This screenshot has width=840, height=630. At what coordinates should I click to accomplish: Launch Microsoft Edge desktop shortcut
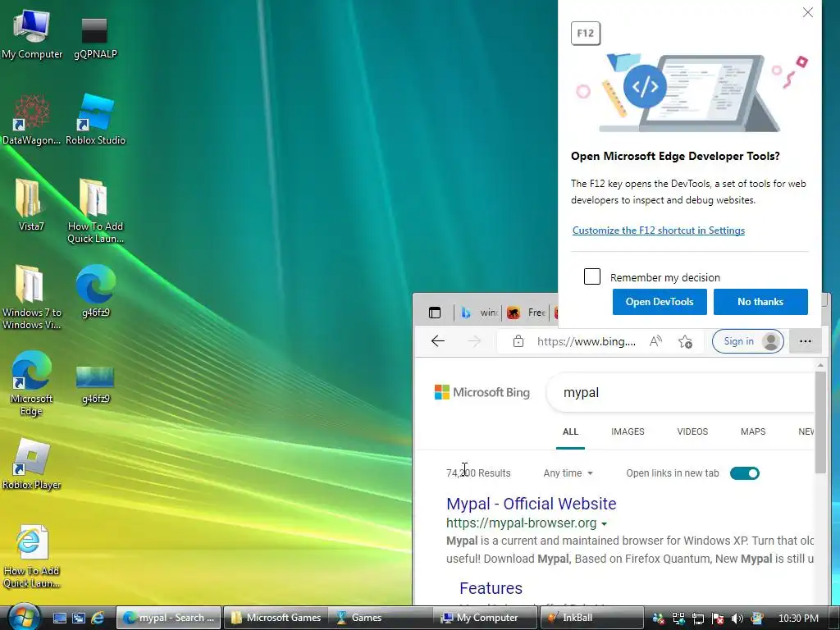tap(31, 382)
